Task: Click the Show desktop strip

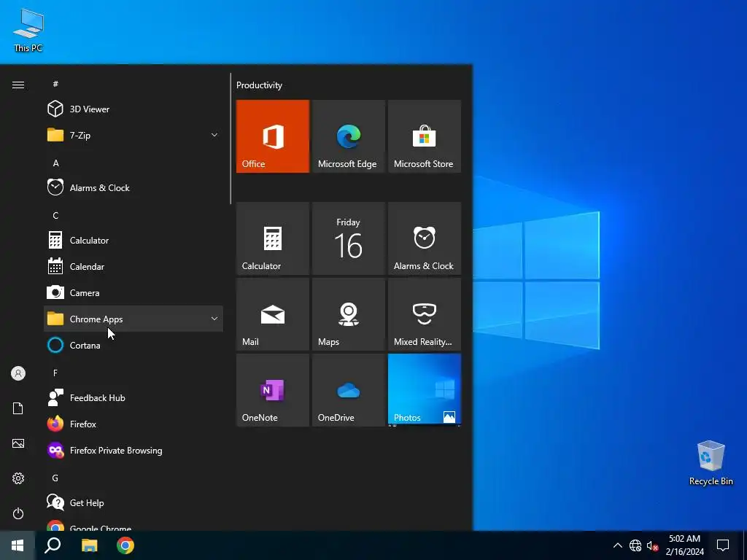Action: pyautogui.click(x=745, y=545)
